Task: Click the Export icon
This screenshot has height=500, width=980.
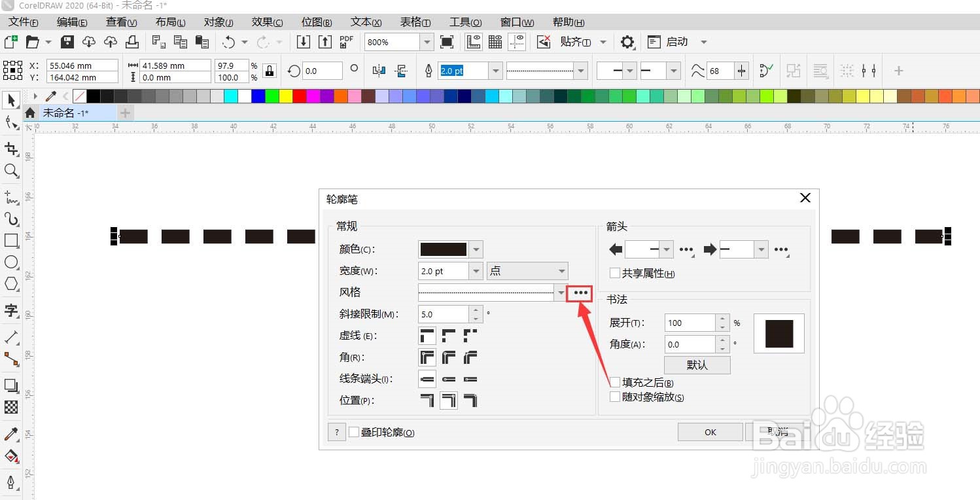Action: coord(325,42)
